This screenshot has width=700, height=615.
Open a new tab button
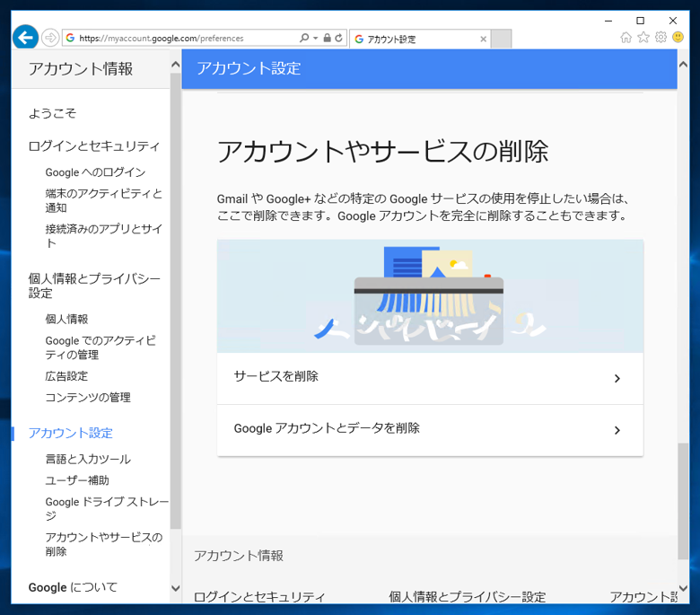pyautogui.click(x=502, y=39)
